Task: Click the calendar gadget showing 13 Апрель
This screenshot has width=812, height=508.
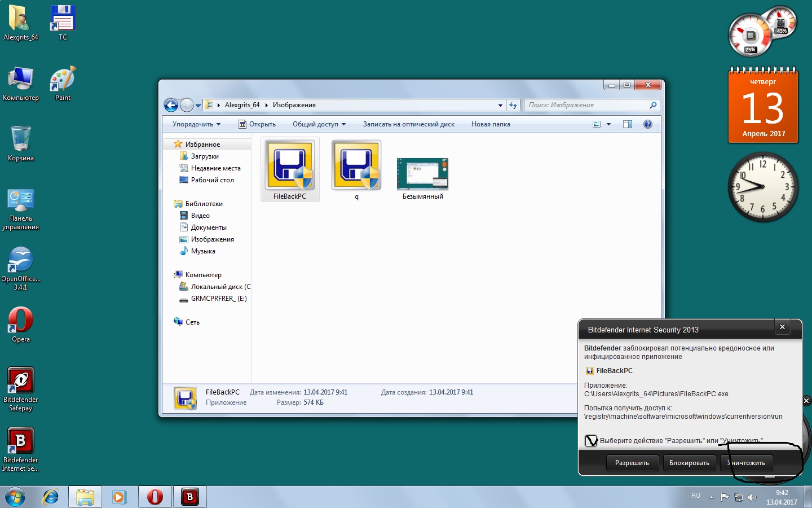Action: pos(763,105)
